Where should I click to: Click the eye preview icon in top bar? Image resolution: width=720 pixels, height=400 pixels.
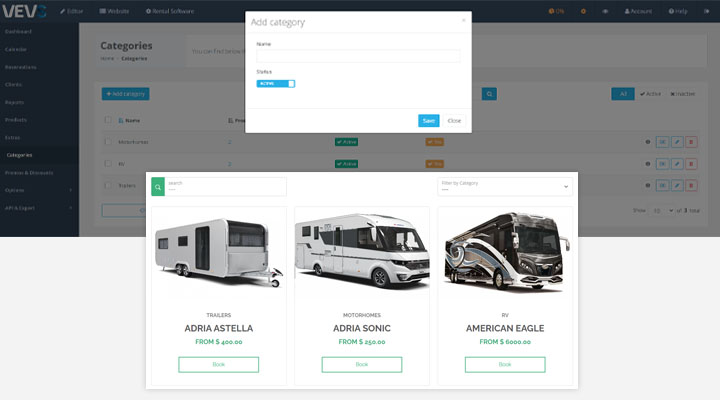click(x=605, y=11)
